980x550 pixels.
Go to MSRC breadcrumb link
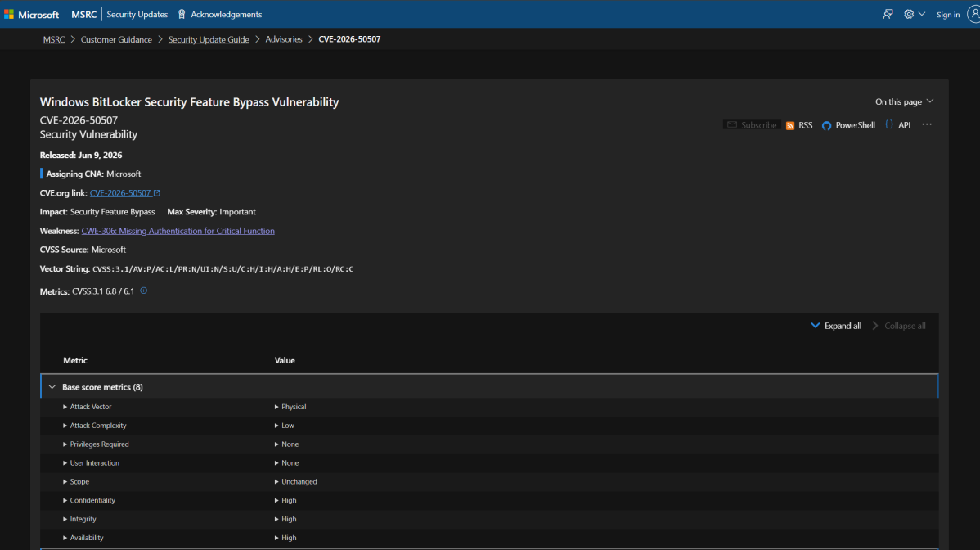[54, 39]
